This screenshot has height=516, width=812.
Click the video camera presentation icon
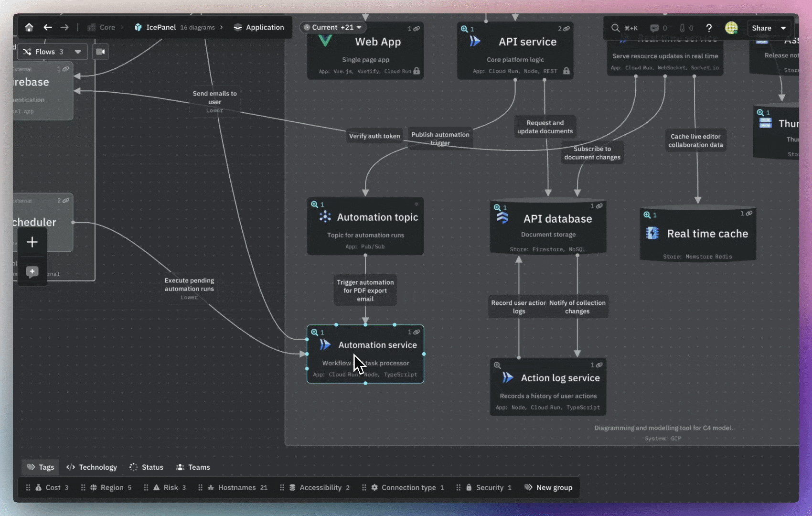100,52
